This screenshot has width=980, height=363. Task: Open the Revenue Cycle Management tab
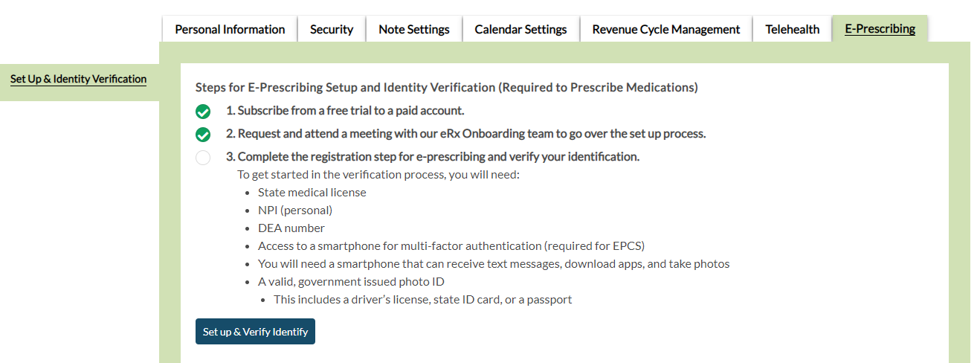point(666,30)
